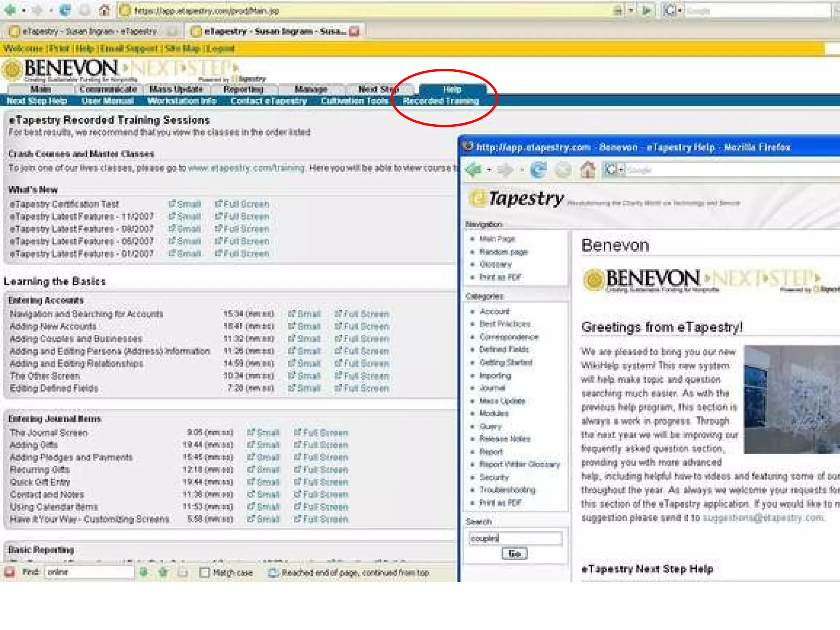The image size is (840, 630).
Task: Click home icon in main browser toolbar
Action: coord(104,10)
